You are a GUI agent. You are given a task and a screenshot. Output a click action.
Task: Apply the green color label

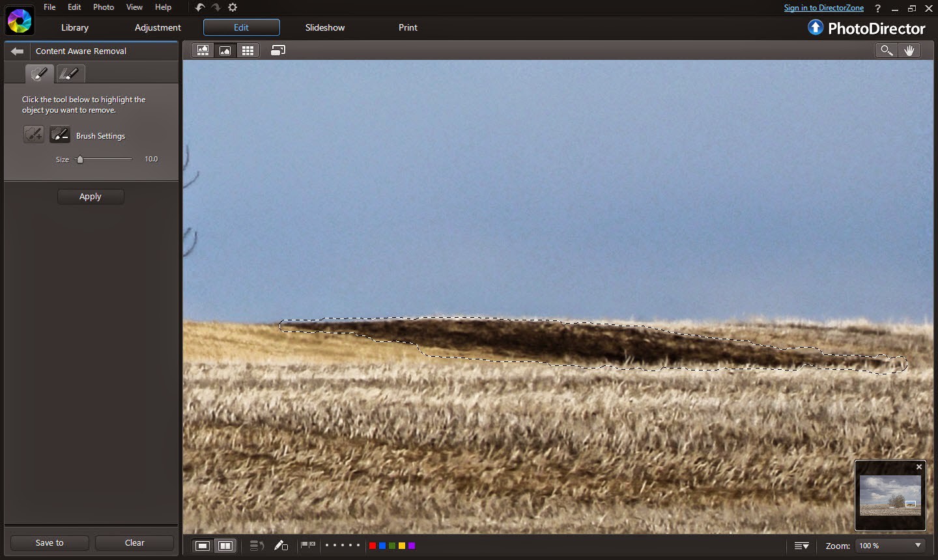(x=392, y=546)
